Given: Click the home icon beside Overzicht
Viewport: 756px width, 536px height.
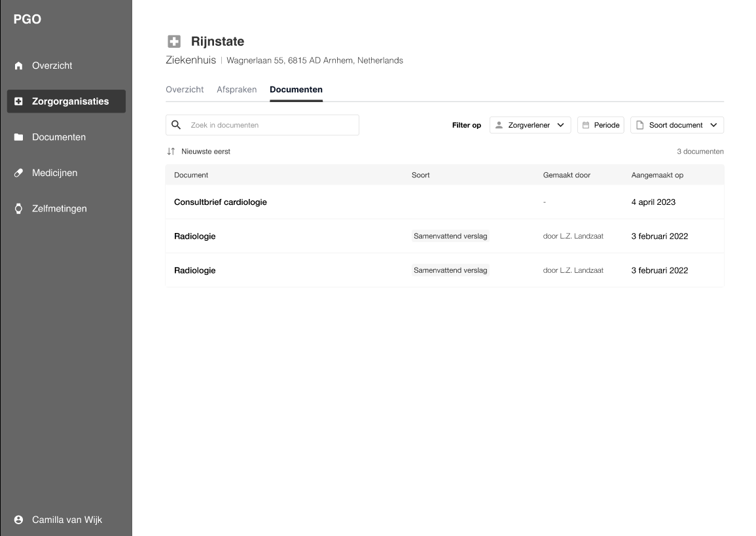Looking at the screenshot, I should pyautogui.click(x=18, y=66).
